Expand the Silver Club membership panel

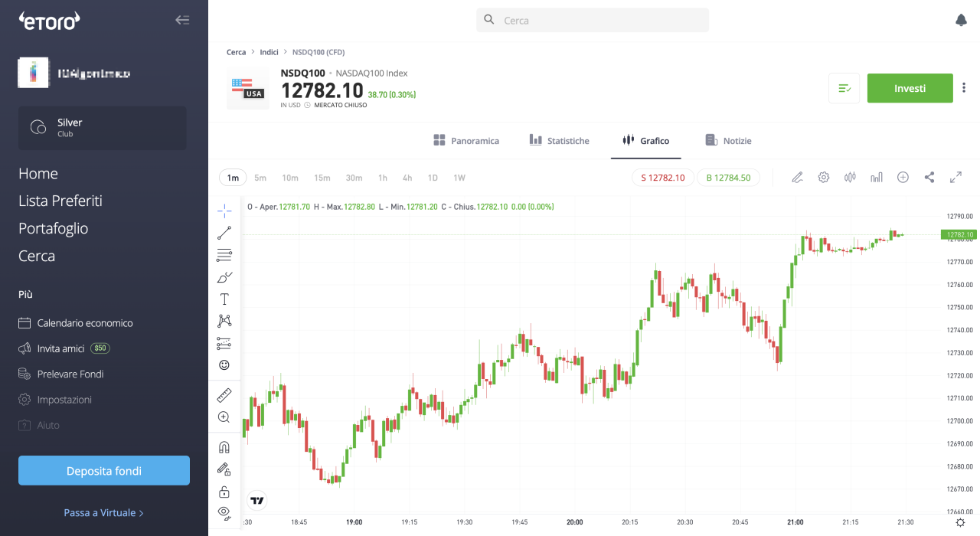103,128
